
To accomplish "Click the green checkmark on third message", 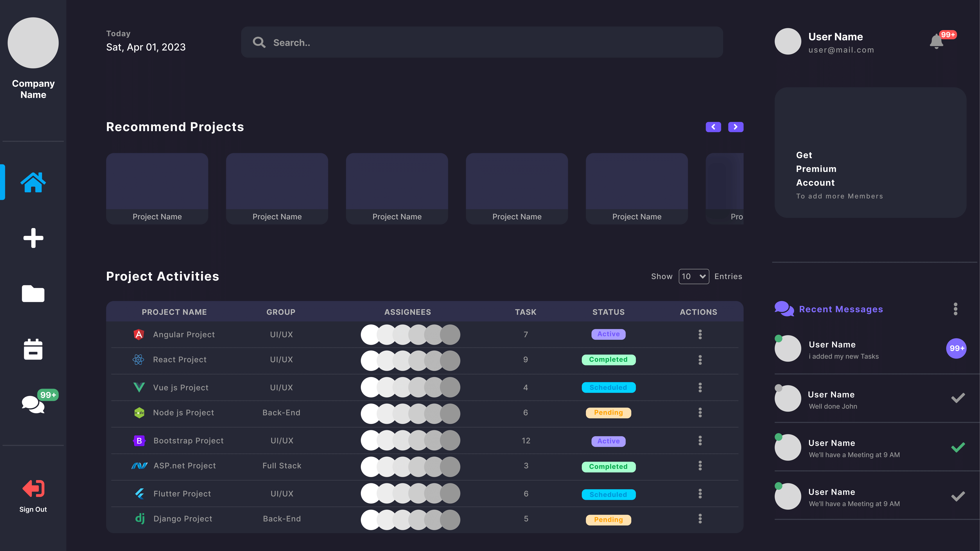I will point(958,447).
